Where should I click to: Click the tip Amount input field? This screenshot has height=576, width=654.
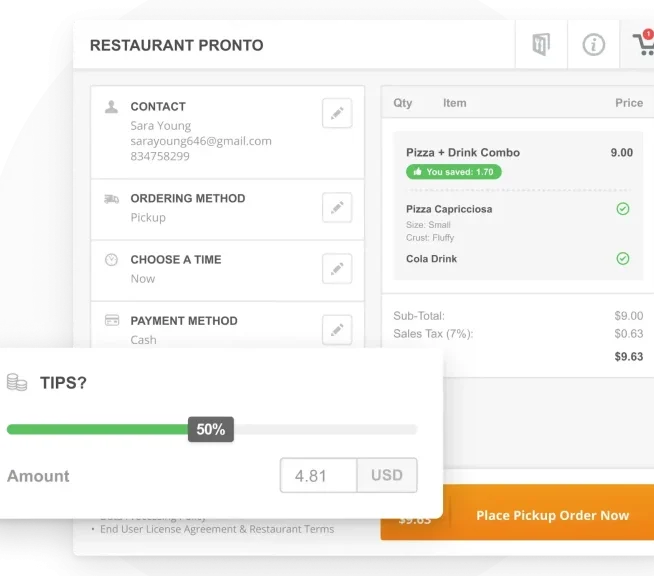tap(319, 475)
